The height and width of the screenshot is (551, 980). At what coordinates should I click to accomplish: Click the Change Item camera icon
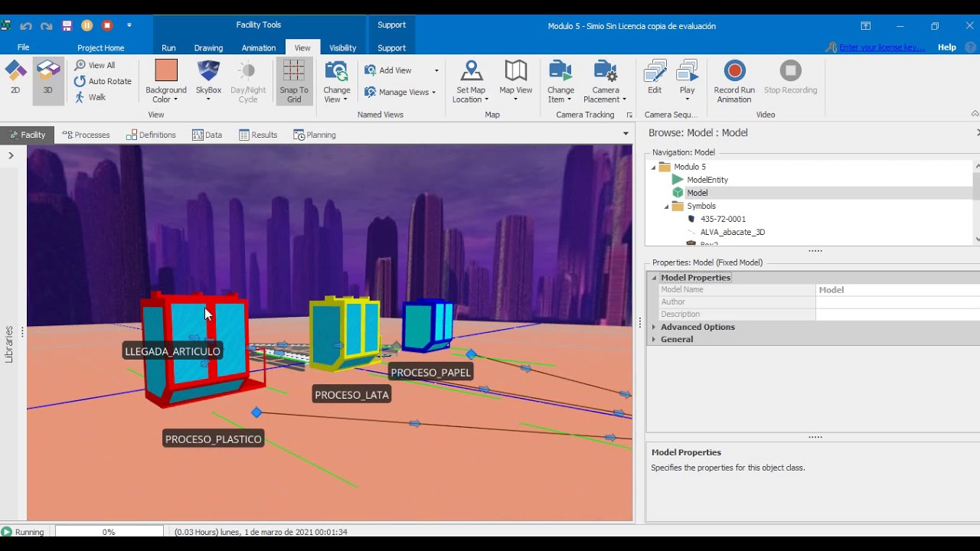point(560,71)
